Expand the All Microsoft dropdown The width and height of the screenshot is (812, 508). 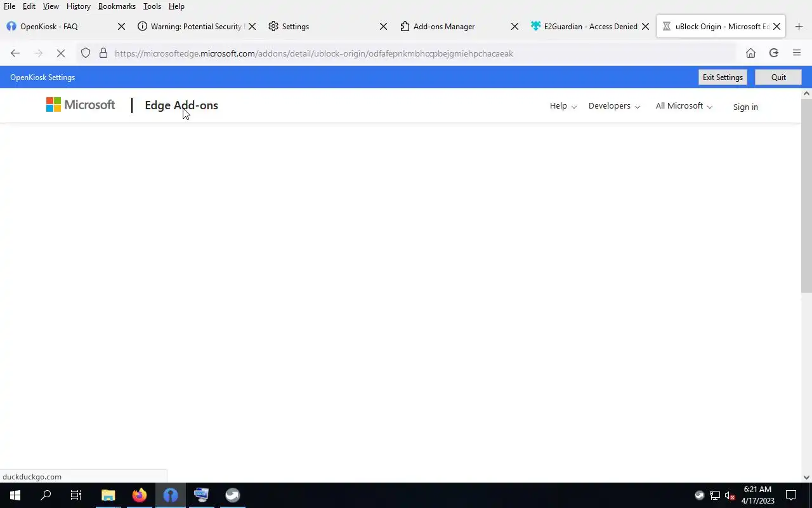[684, 106]
